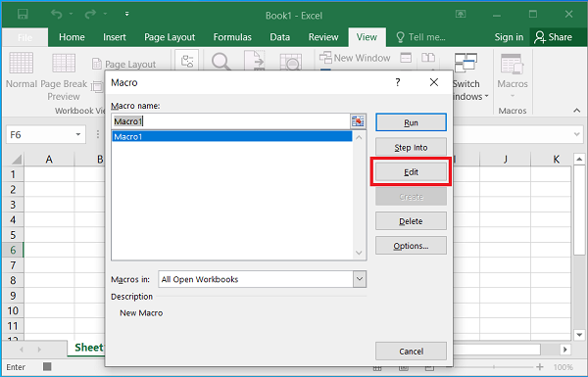Click the Undo arrow icon
This screenshot has width=588, height=377.
(x=57, y=15)
